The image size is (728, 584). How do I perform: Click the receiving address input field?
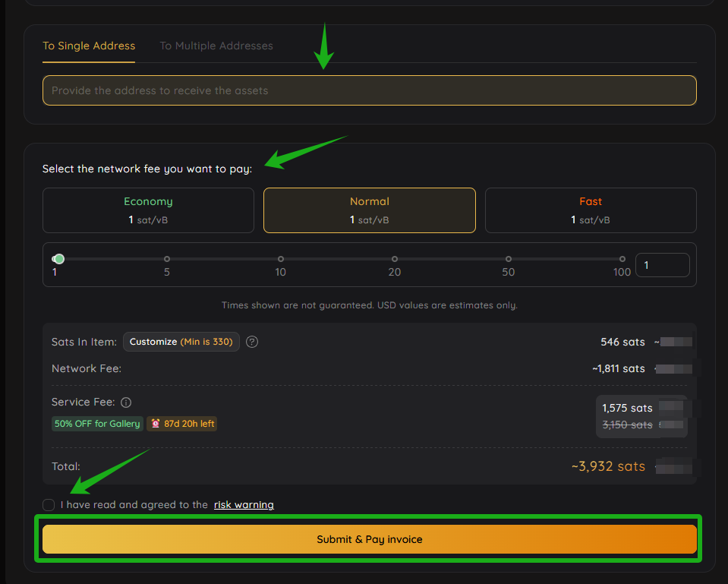coord(370,90)
